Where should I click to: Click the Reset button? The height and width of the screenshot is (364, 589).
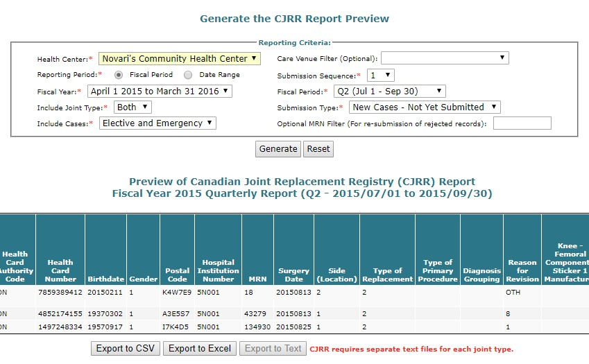pos(318,149)
